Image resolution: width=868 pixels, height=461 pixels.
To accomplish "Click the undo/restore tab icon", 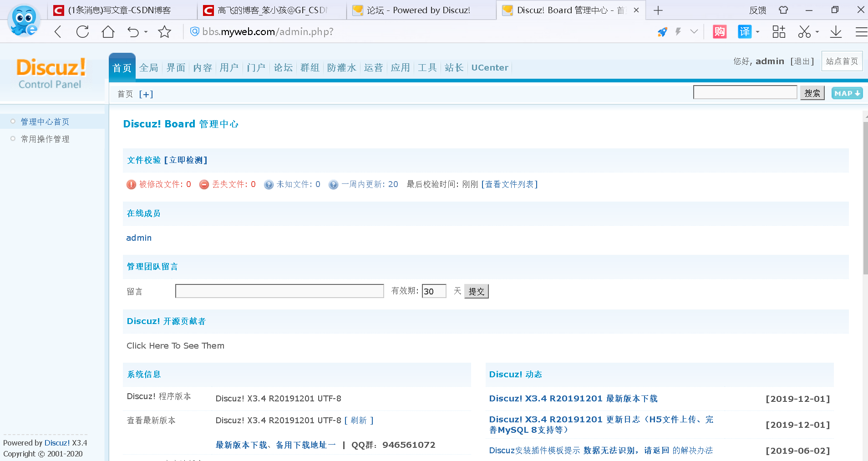I will [133, 32].
